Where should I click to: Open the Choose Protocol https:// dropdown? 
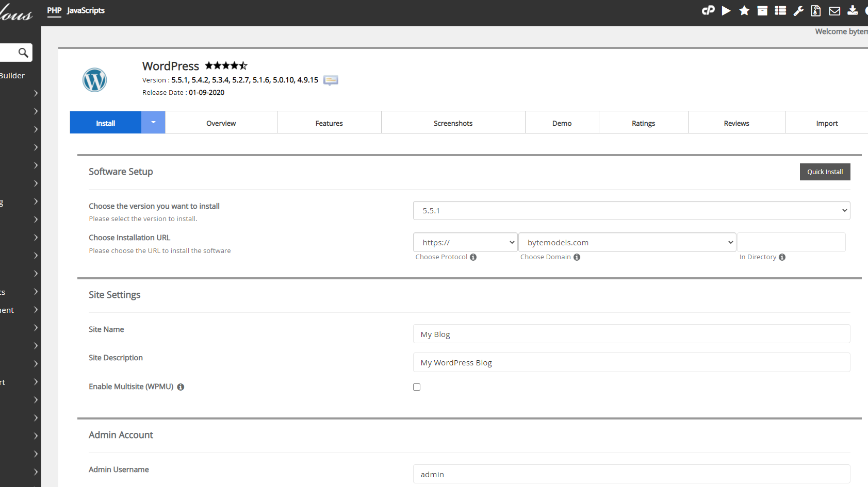pos(465,242)
